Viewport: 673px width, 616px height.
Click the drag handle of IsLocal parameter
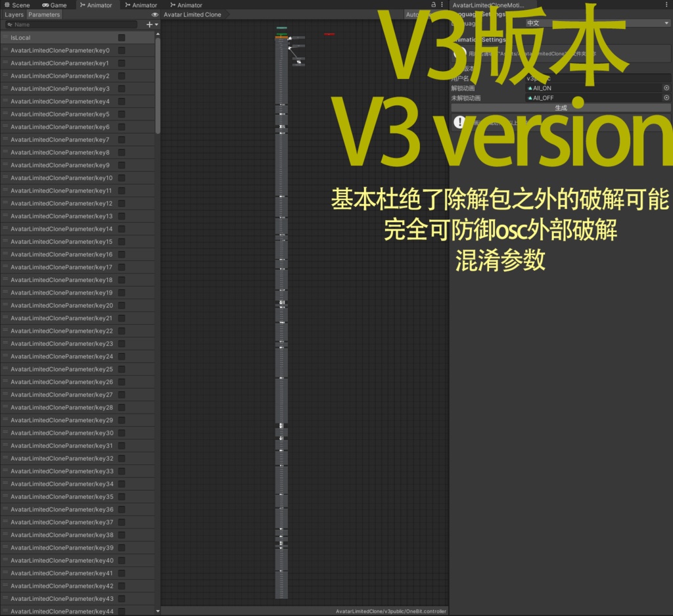click(5, 37)
